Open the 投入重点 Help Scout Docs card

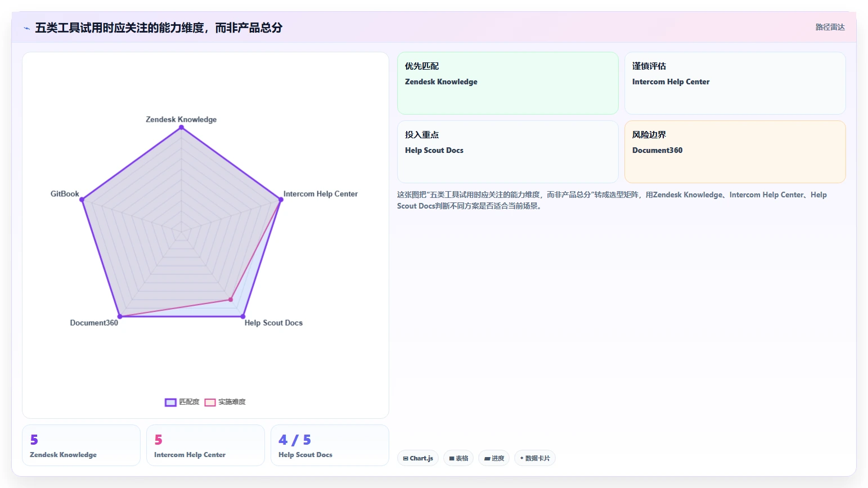tap(508, 152)
